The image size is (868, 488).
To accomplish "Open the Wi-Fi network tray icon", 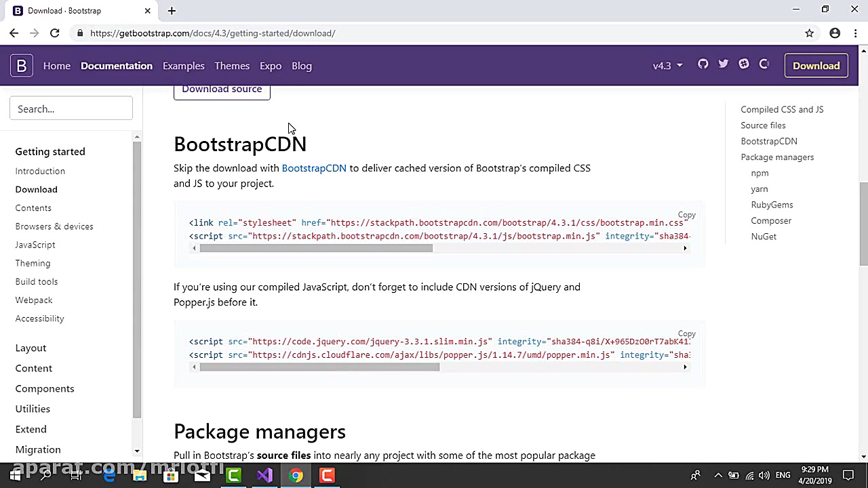I will [749, 475].
